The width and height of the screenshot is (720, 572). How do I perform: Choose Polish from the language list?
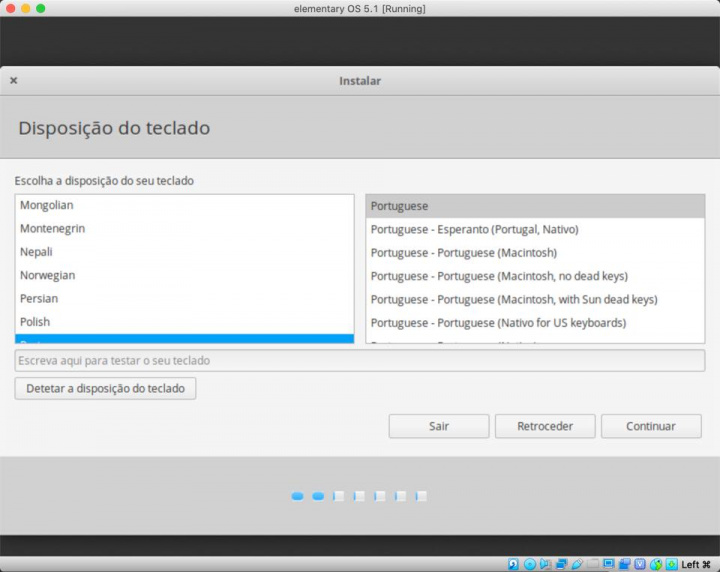pos(34,322)
